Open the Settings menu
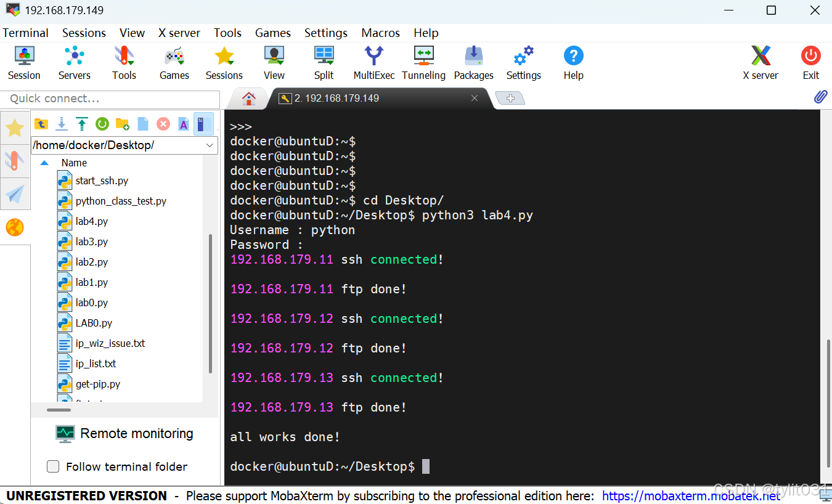The width and height of the screenshot is (832, 504). [326, 33]
